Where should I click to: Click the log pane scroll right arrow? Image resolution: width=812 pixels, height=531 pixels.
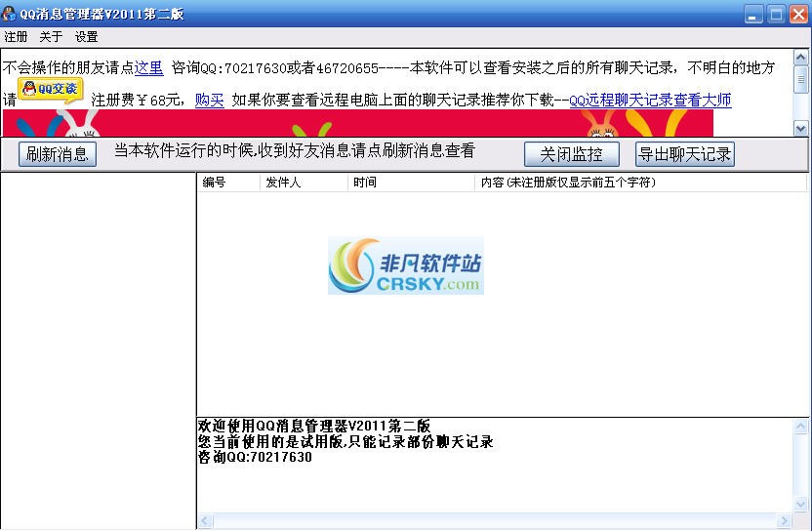[x=784, y=520]
